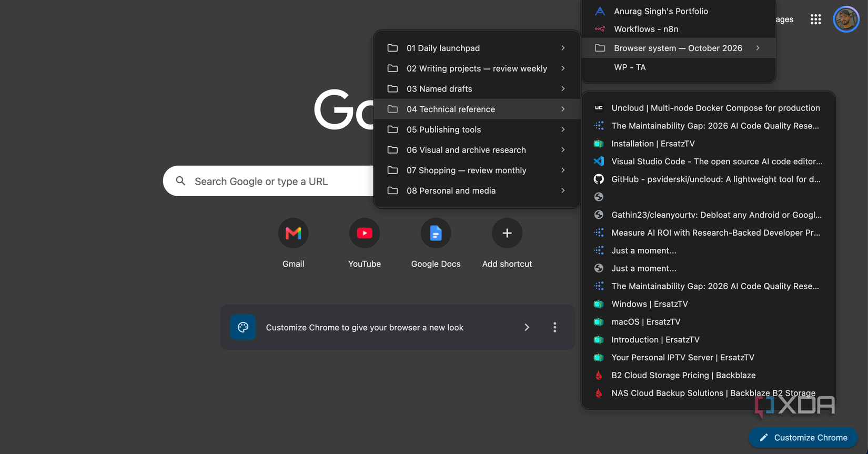This screenshot has height=454, width=868.
Task: Click the palette icon on customize card
Action: [x=243, y=327]
